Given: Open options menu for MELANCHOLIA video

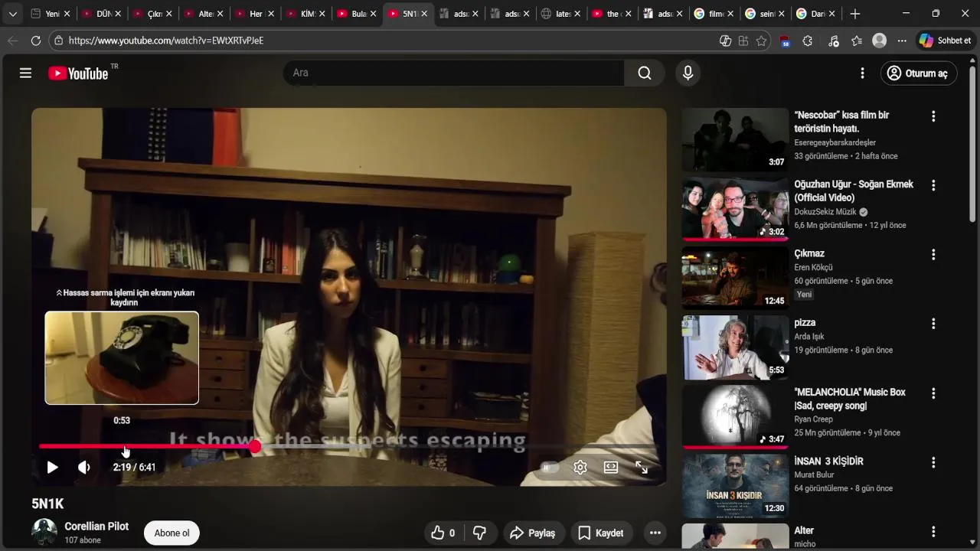Looking at the screenshot, I should (x=933, y=393).
